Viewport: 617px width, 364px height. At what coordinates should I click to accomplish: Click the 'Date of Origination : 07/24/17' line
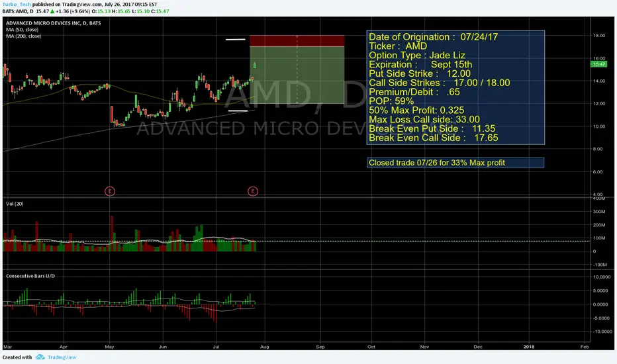[433, 37]
